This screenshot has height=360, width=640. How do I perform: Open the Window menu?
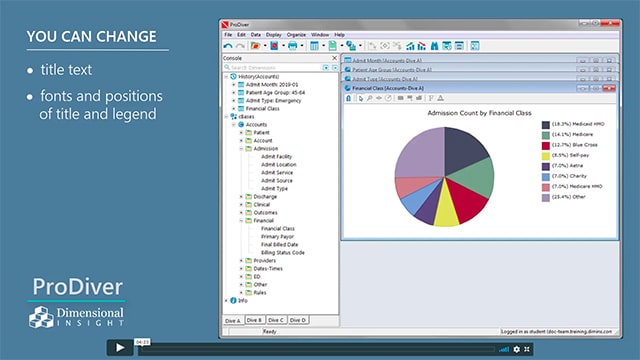point(320,35)
